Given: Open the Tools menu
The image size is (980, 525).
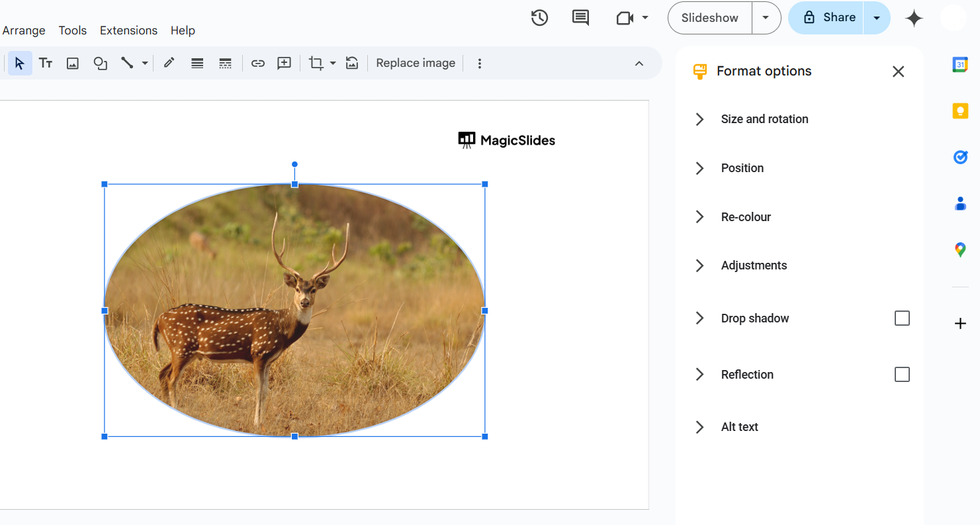Looking at the screenshot, I should tap(72, 30).
